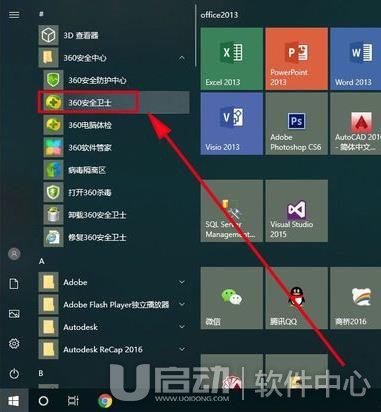Launch Adobe Photoshop CS6 tile

click(297, 124)
